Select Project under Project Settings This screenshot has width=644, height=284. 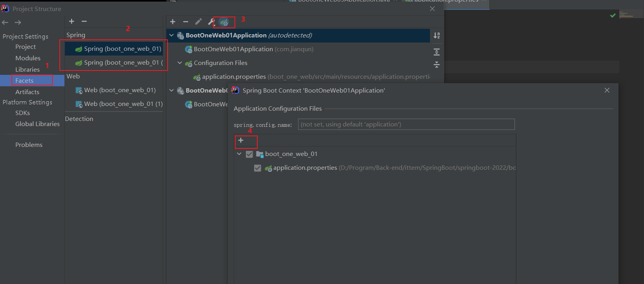pyautogui.click(x=26, y=46)
